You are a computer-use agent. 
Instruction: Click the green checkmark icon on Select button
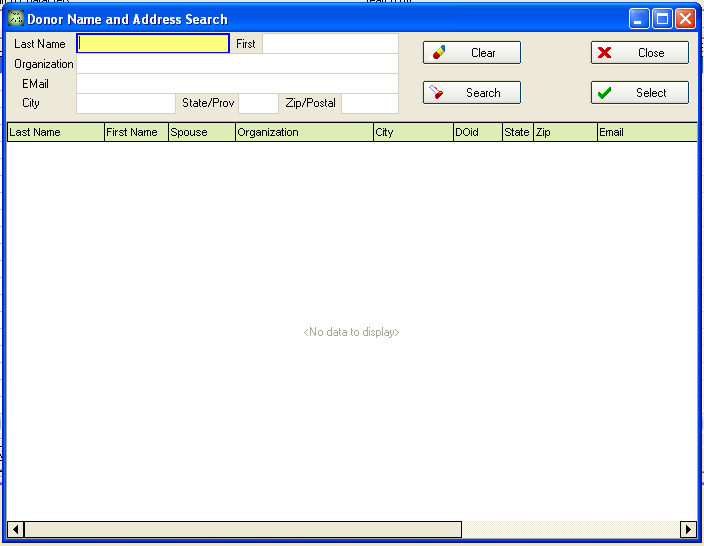[x=604, y=93]
